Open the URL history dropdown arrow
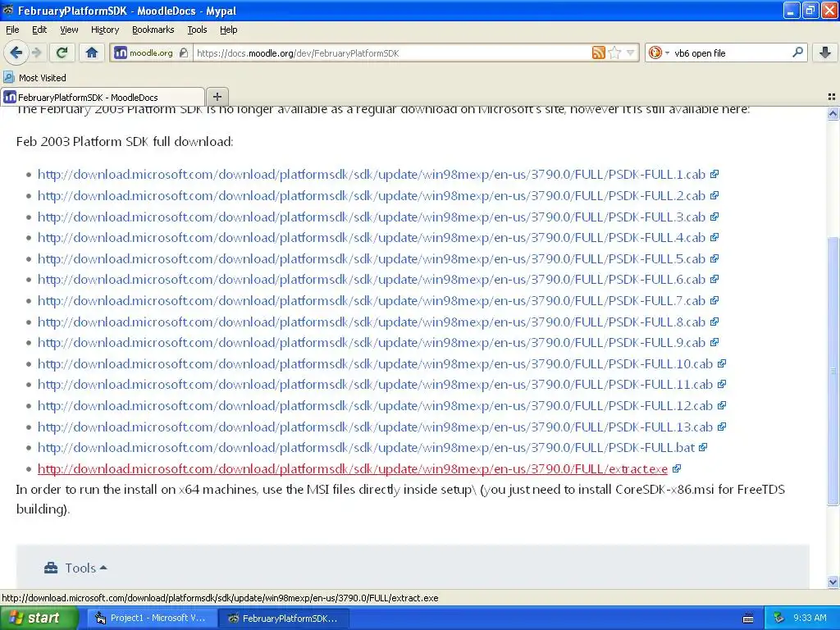The height and width of the screenshot is (630, 840). (631, 52)
